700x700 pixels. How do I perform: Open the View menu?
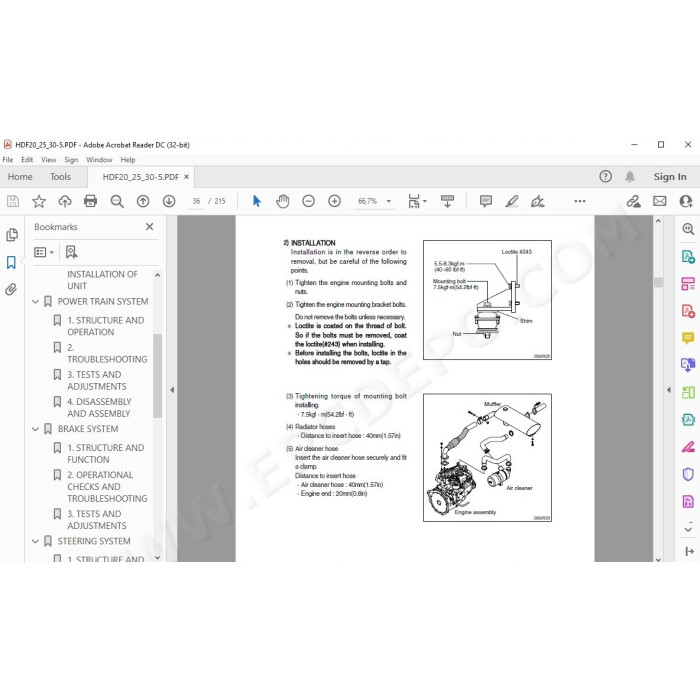point(49,160)
